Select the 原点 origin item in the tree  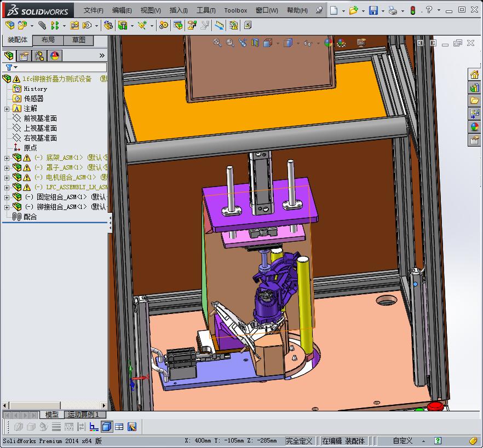(x=30, y=148)
